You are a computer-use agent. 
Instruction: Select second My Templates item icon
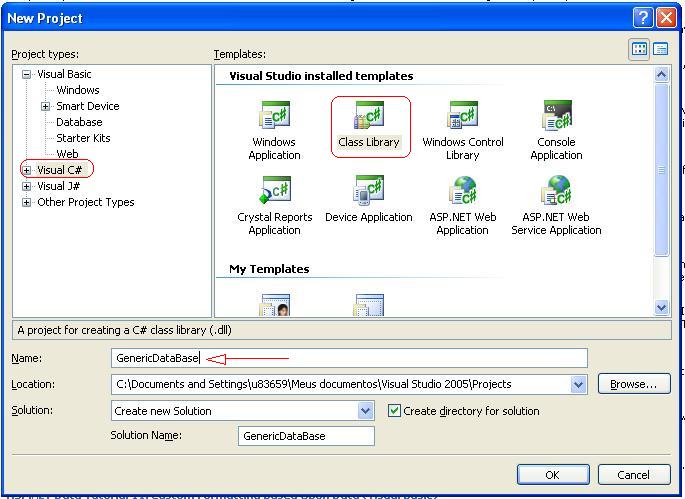pyautogui.click(x=369, y=305)
